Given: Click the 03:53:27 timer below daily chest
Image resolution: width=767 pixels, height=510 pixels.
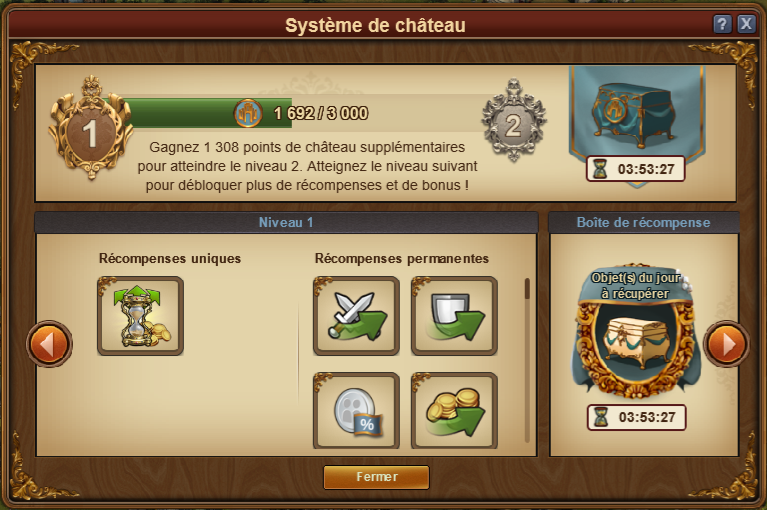Looking at the screenshot, I should point(636,418).
